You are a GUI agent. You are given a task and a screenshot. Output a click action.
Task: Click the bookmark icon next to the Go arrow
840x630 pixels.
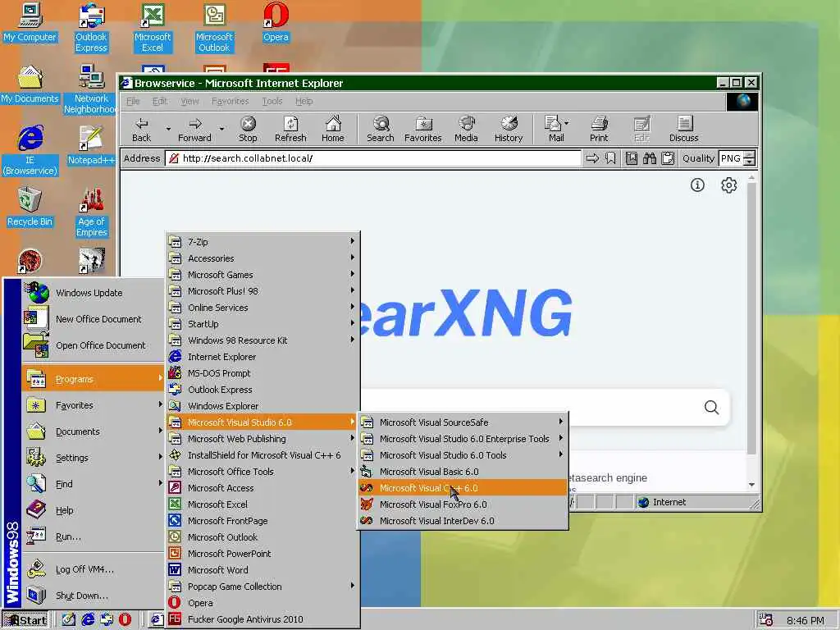(x=610, y=158)
